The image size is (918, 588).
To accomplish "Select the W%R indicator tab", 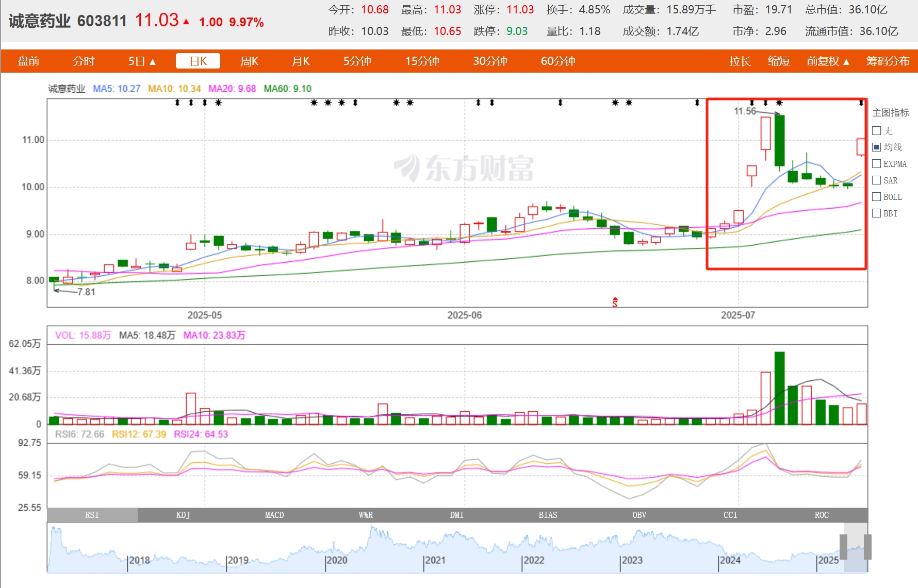I will 366,515.
